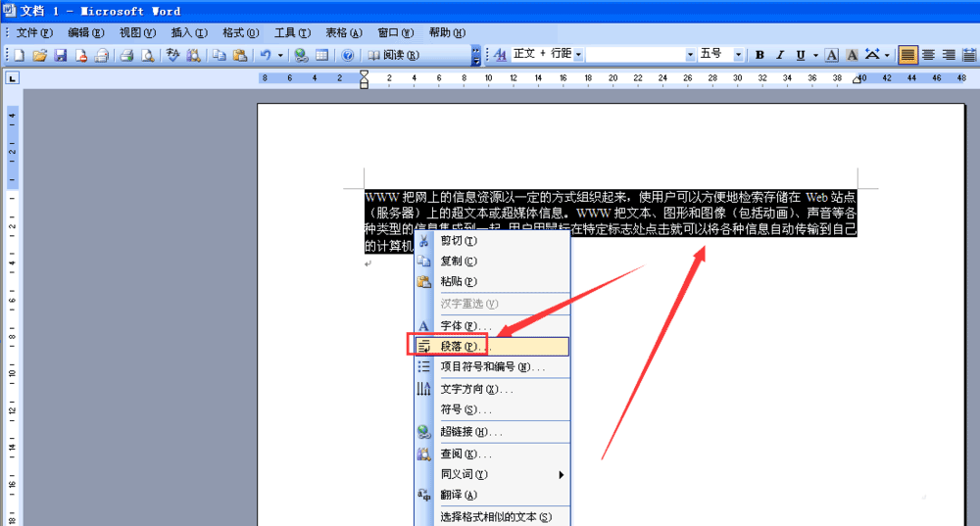Screen dimensions: 980x526
Task: Open the undo history dropdown arrow
Action: (x=280, y=55)
